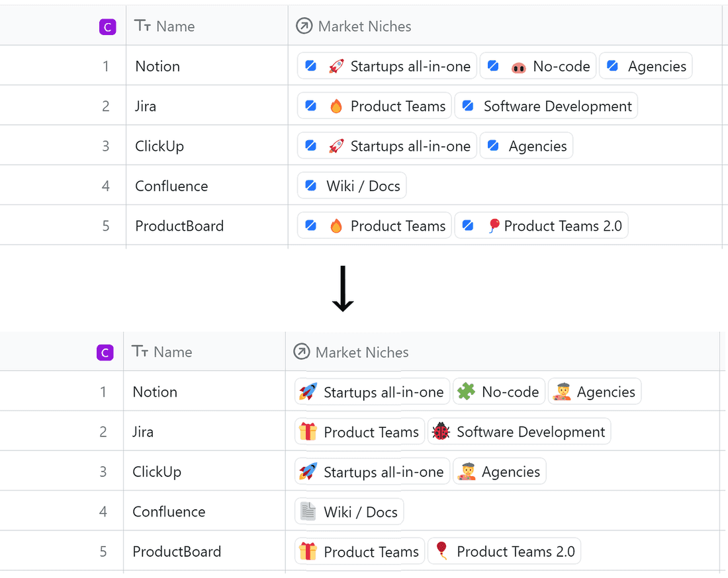Click the purple C badge in the upper table header
Screen dimensions: 728x578
(107, 27)
